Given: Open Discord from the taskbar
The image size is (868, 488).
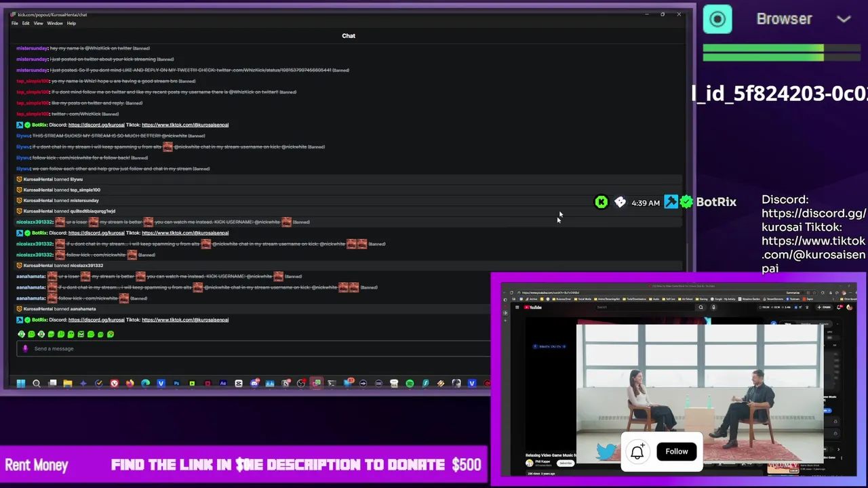Looking at the screenshot, I should (x=254, y=384).
